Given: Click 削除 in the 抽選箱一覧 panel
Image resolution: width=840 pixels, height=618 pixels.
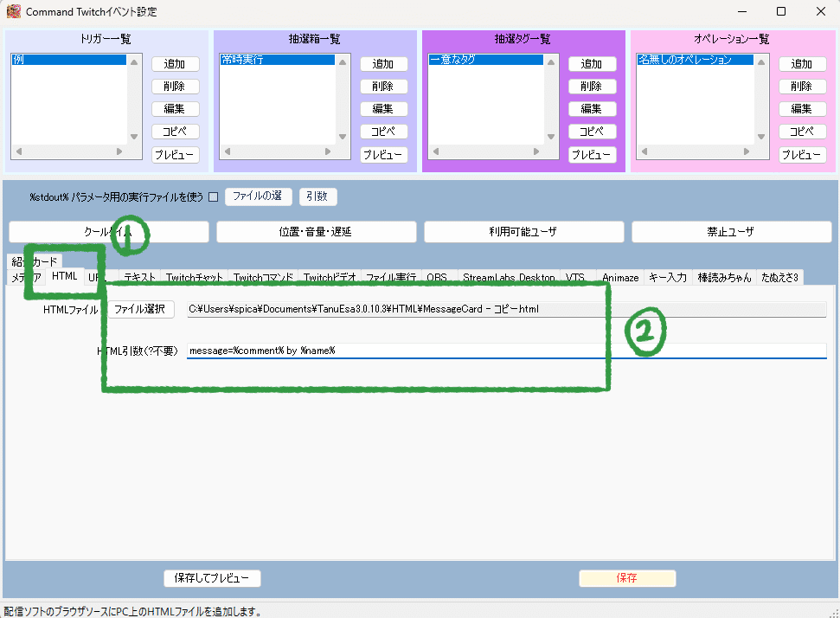Looking at the screenshot, I should point(383,86).
